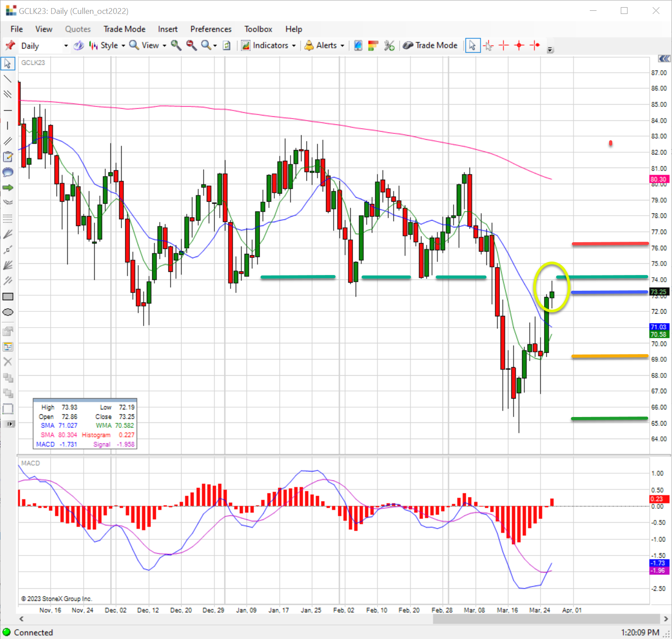Screen dimensions: 672x639
Task: Expand the toolbar overflow options arrow
Action: coord(550,49)
